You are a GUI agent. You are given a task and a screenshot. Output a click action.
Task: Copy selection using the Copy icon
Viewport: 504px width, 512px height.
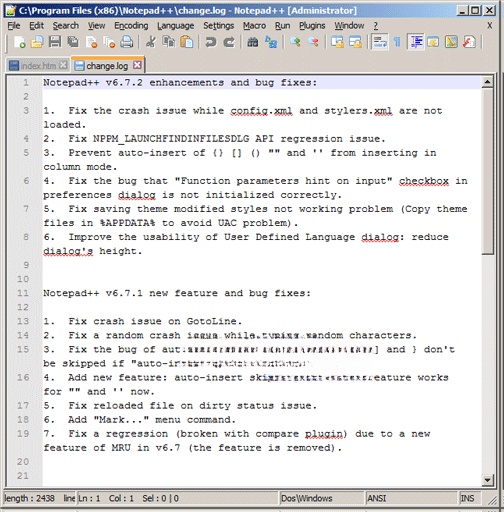tap(169, 42)
